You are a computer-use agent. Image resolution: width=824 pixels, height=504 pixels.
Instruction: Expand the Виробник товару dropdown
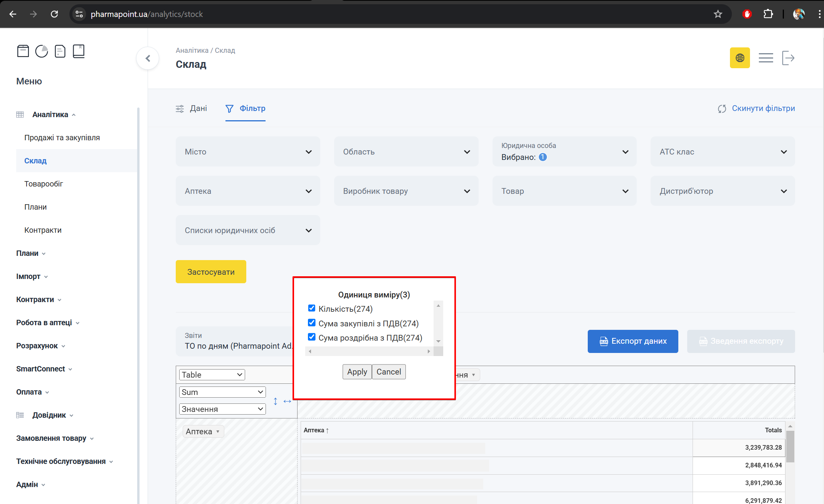click(x=406, y=191)
